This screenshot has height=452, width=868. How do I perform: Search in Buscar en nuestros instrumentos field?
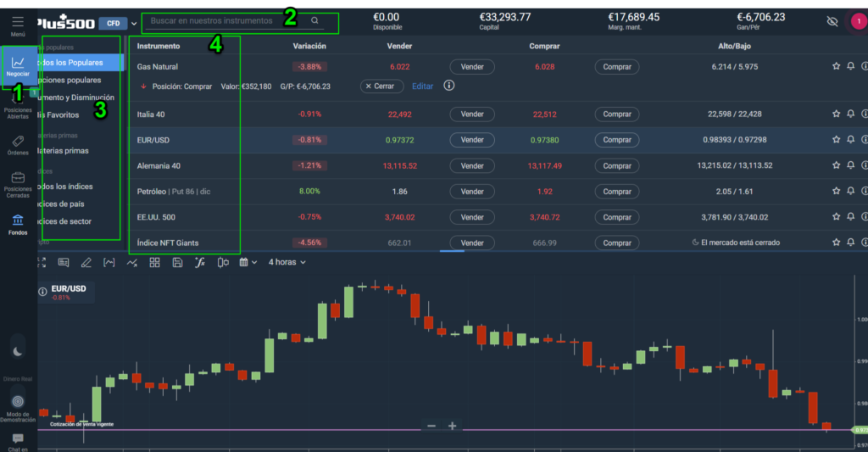pos(235,21)
